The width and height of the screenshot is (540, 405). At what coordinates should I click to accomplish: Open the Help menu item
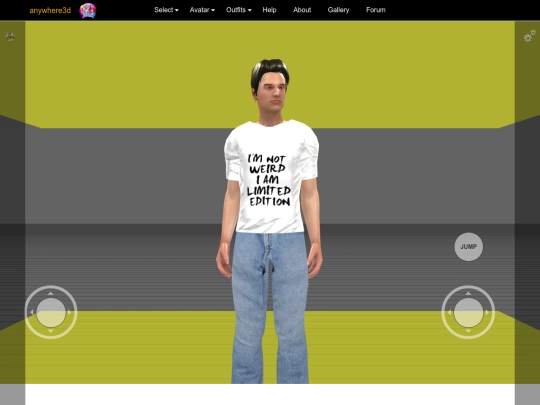click(x=269, y=10)
